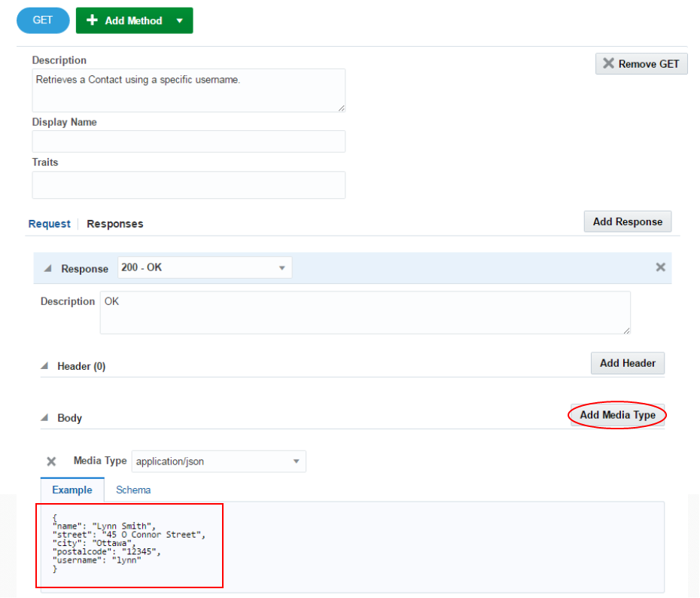Click the Remove GET button
The width and height of the screenshot is (700, 598).
[x=641, y=64]
